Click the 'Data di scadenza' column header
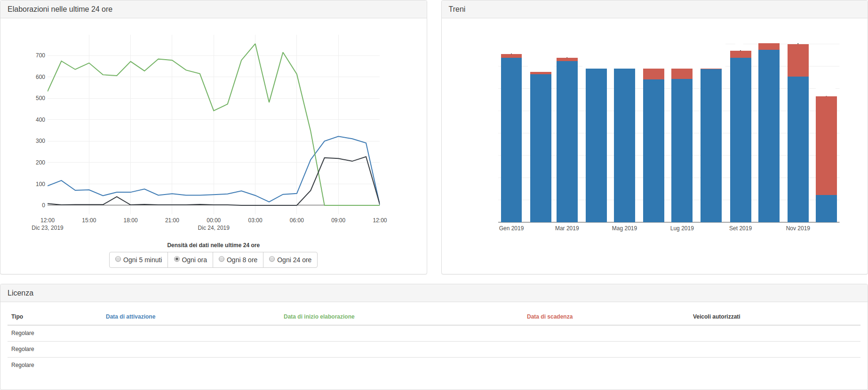This screenshot has height=390, width=868. tap(549, 317)
